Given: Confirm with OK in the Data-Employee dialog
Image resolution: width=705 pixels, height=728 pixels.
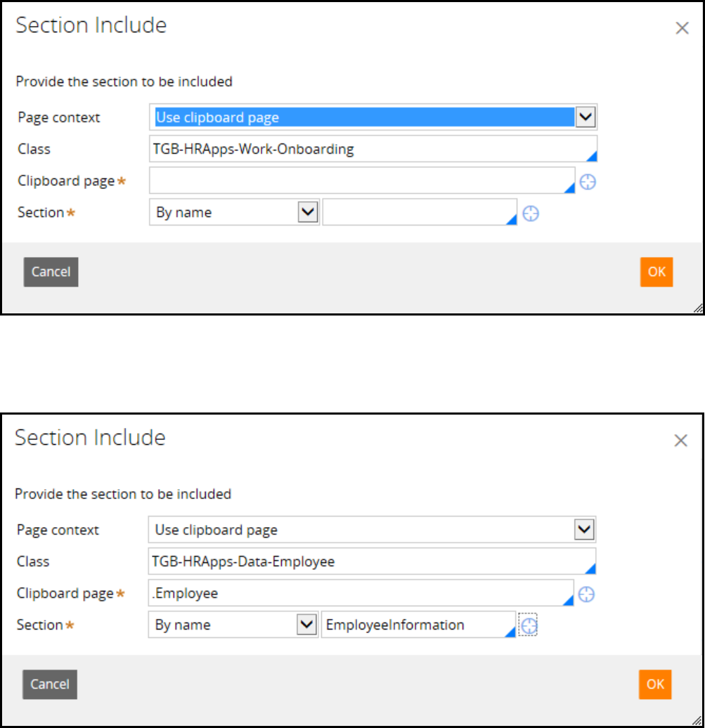Looking at the screenshot, I should (655, 684).
